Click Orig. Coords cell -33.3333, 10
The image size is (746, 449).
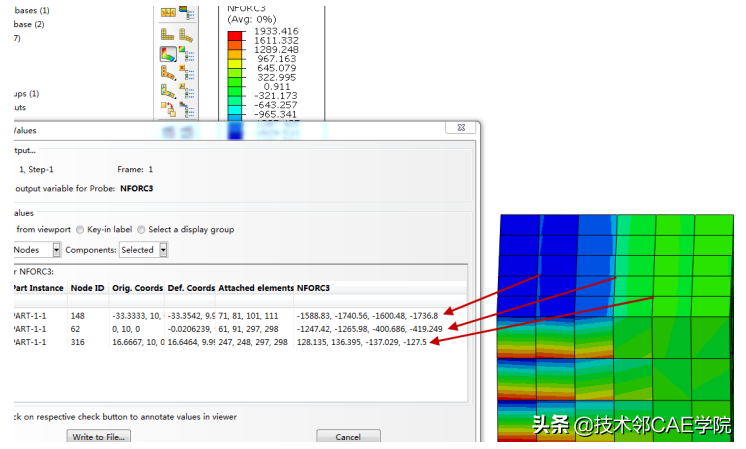(x=137, y=316)
